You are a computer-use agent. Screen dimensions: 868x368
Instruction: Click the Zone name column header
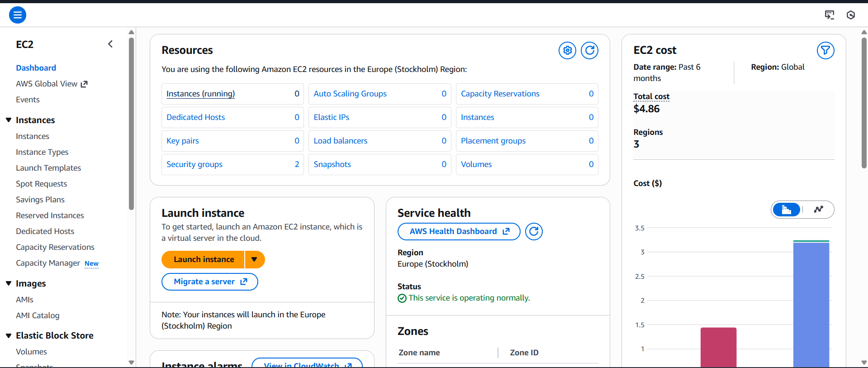419,353
